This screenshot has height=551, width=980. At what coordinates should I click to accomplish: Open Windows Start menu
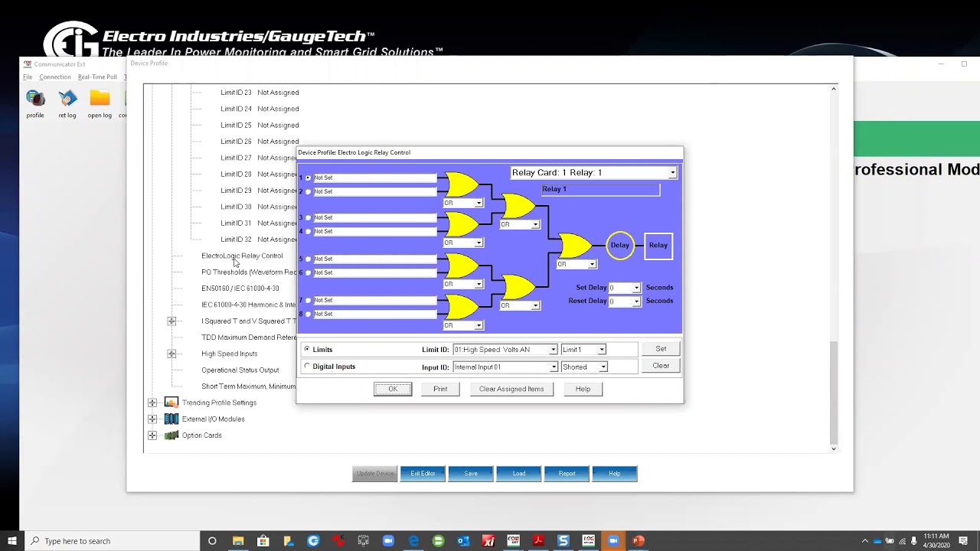pos(12,541)
